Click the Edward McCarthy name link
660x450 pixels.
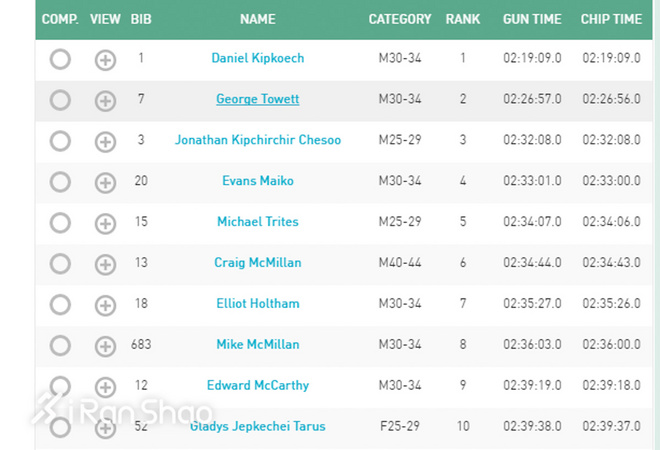click(258, 385)
